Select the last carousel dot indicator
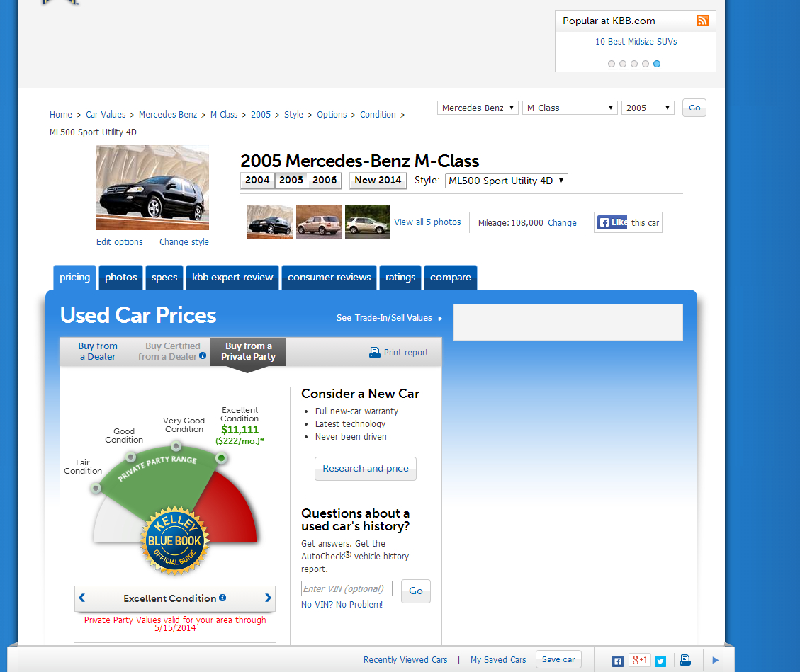This screenshot has width=800, height=672. (x=657, y=64)
